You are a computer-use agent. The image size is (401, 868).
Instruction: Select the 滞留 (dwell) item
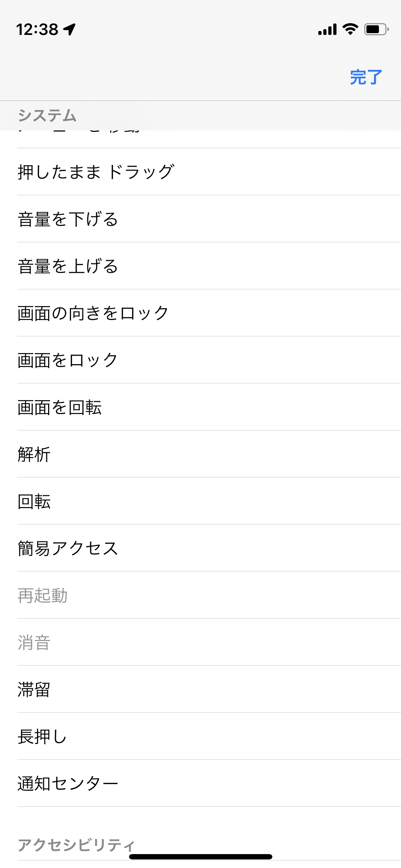coord(34,689)
